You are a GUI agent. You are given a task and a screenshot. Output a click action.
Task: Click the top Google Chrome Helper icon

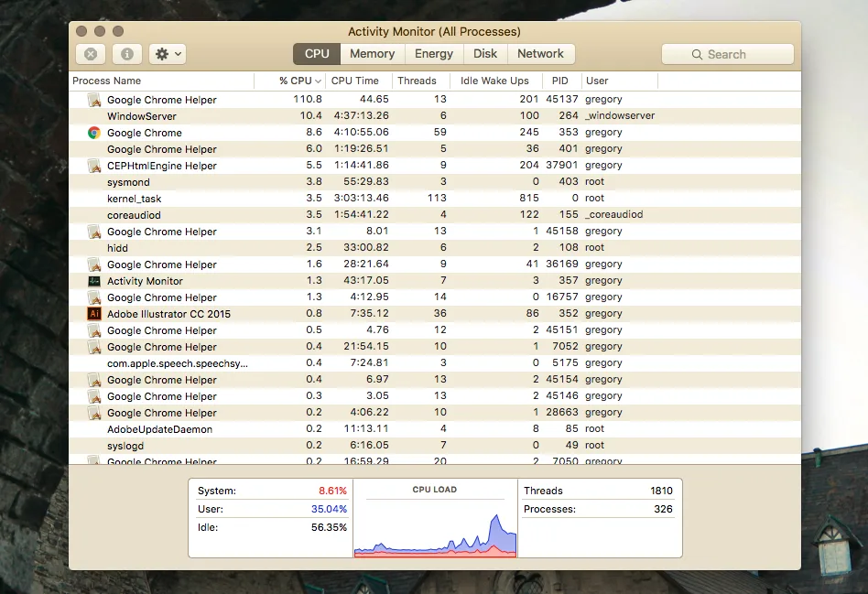[x=93, y=100]
